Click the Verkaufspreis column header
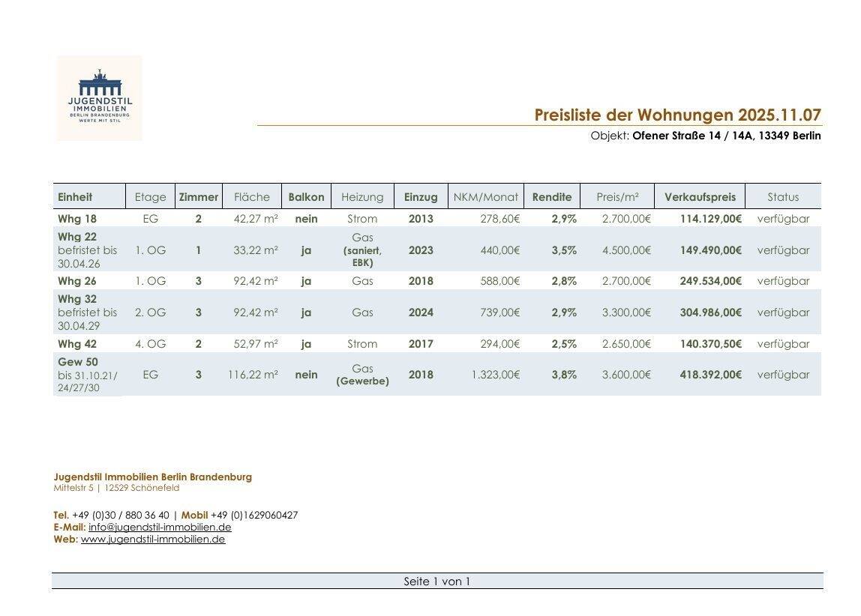The height and width of the screenshot is (616, 861). tap(698, 196)
